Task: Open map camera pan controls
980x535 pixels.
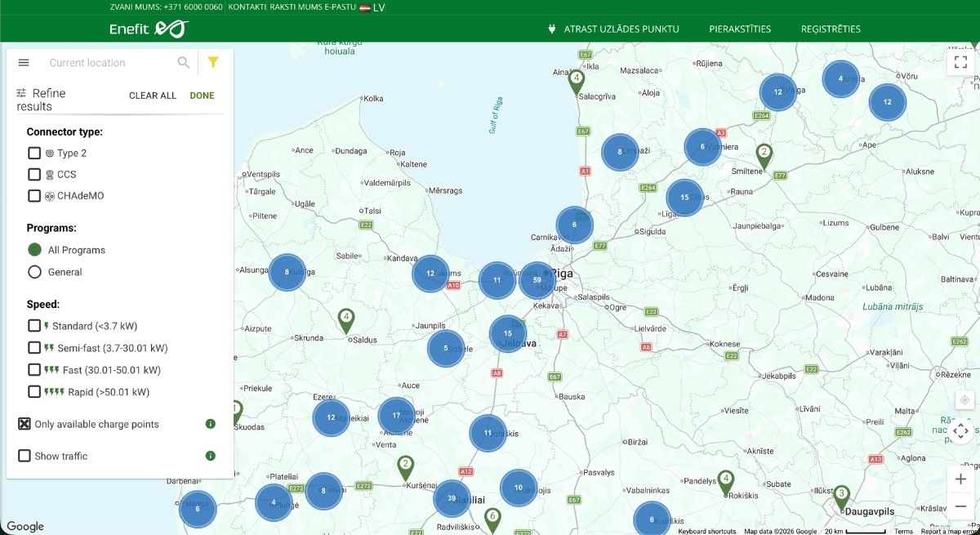Action: [x=961, y=430]
